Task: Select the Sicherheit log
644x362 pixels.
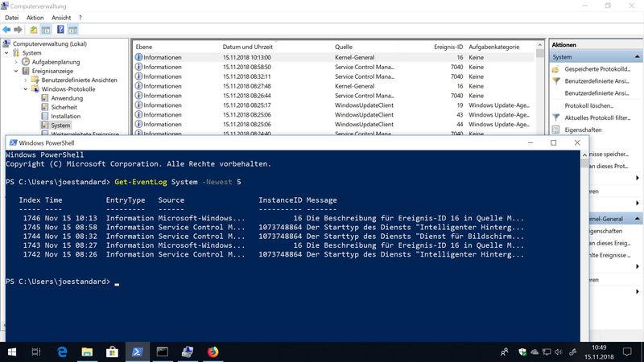Action: pos(64,107)
